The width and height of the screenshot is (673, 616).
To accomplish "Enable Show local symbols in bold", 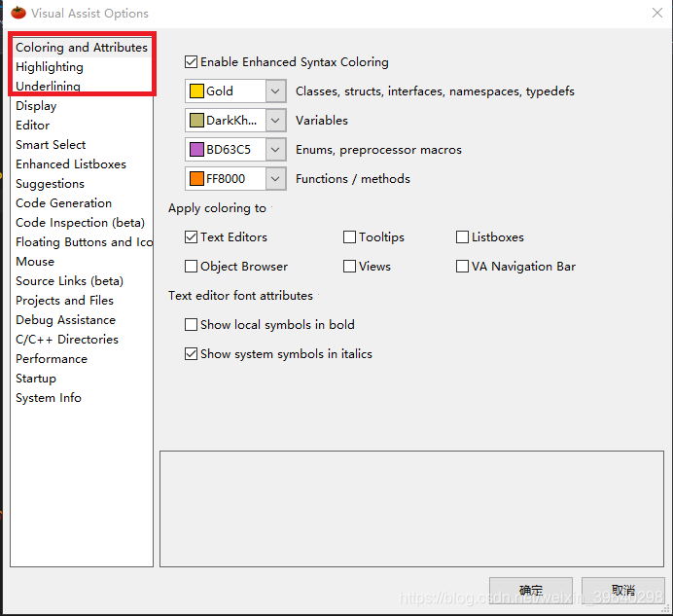I will pyautogui.click(x=191, y=325).
